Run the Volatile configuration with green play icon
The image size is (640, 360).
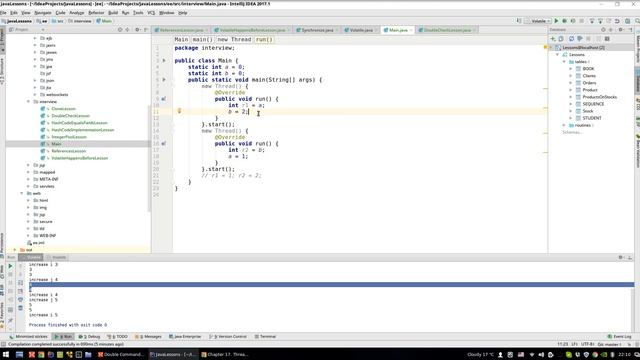pyautogui.click(x=556, y=21)
